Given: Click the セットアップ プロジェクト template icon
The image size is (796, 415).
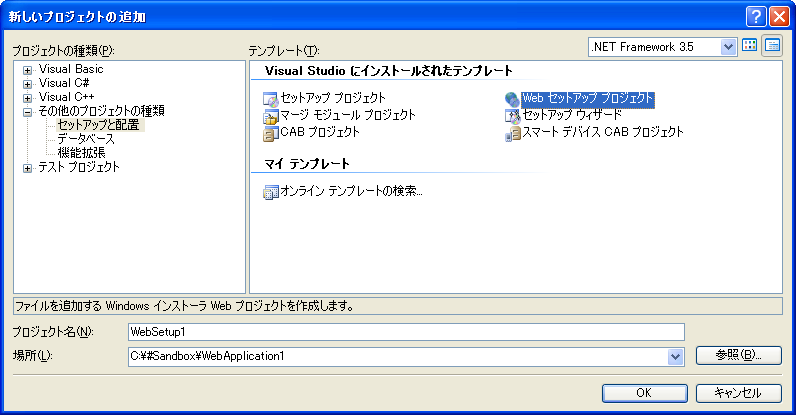Looking at the screenshot, I should pyautogui.click(x=270, y=99).
